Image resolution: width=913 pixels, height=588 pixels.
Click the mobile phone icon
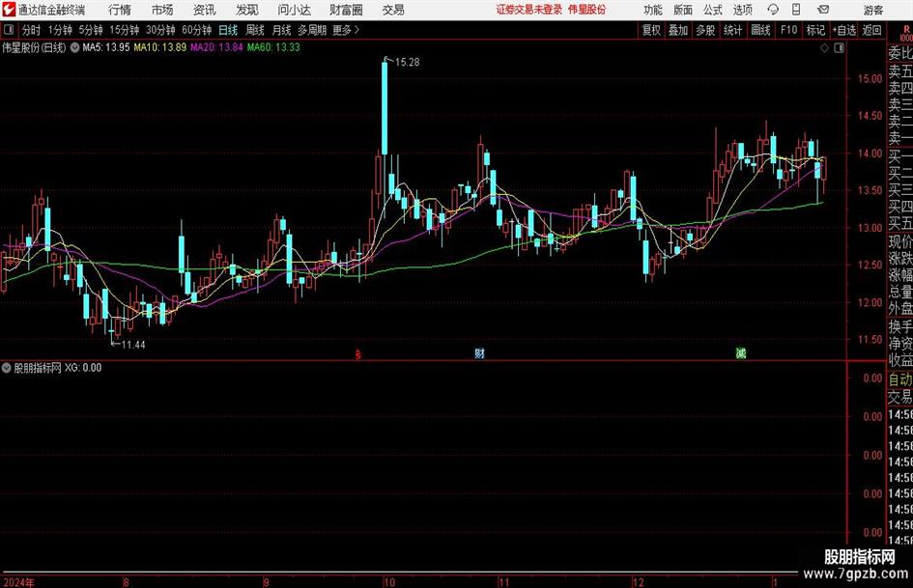pos(796,10)
